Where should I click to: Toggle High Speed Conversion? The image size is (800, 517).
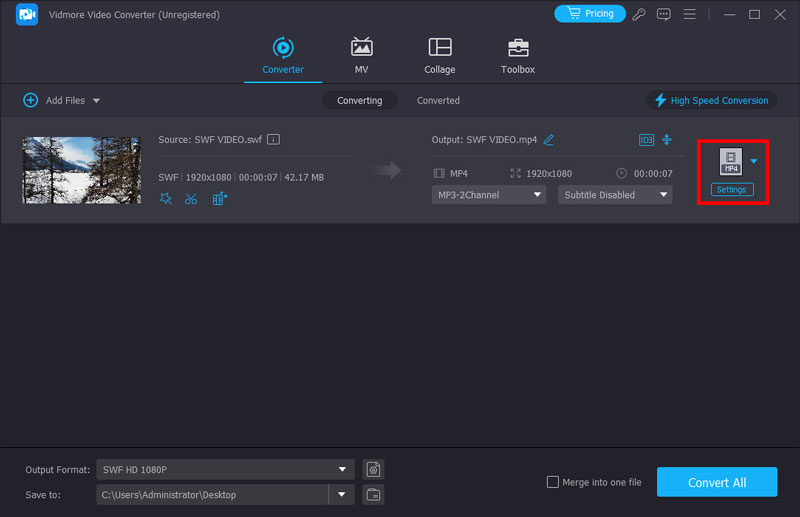pyautogui.click(x=711, y=100)
